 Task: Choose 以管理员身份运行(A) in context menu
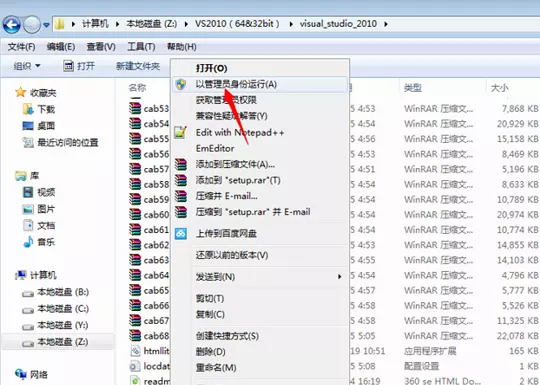(x=260, y=84)
